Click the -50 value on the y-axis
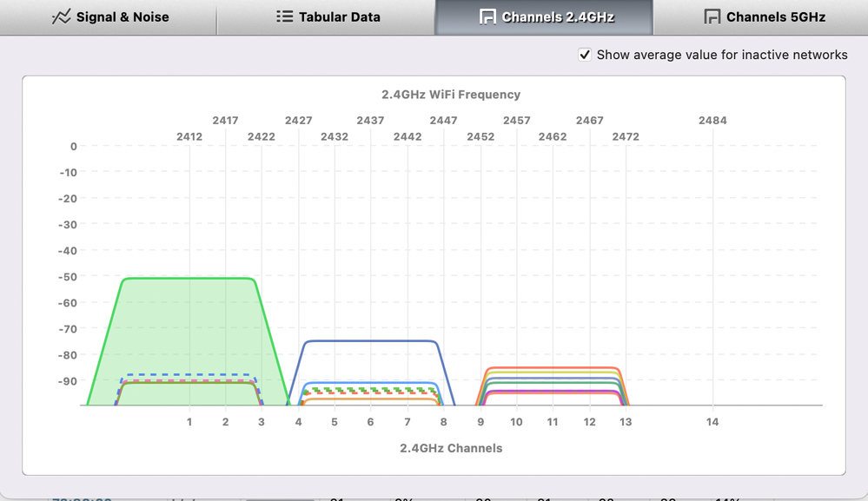The height and width of the screenshot is (501, 868). [x=67, y=277]
